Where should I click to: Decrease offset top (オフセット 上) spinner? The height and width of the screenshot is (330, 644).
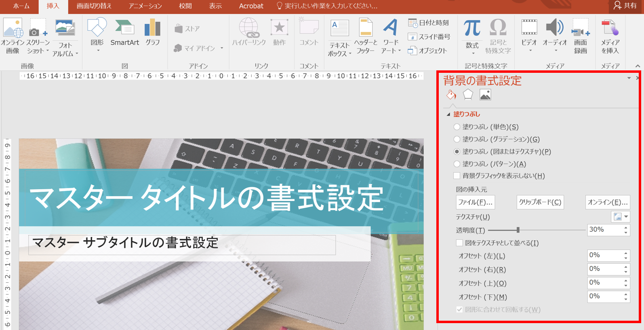[626, 286]
